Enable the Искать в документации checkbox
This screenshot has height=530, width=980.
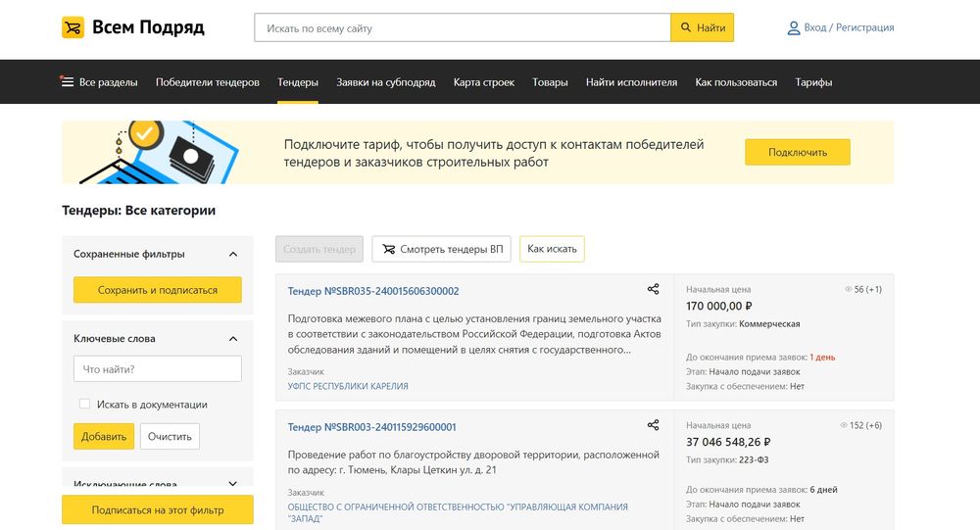(85, 404)
